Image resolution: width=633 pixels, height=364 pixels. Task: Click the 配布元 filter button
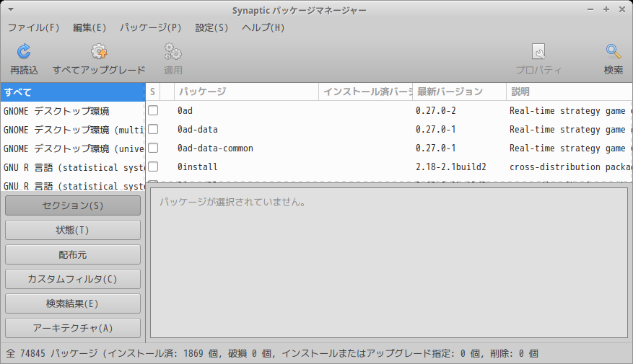click(73, 254)
